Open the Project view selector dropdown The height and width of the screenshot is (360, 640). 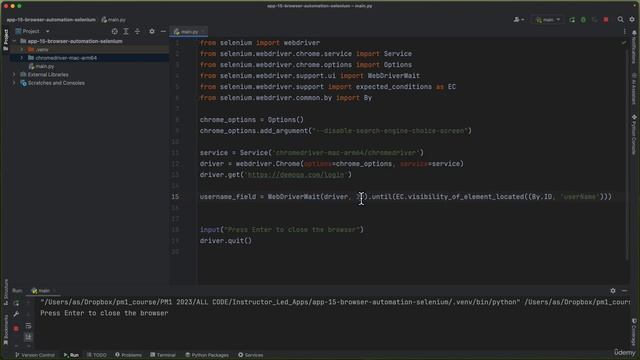[33, 31]
